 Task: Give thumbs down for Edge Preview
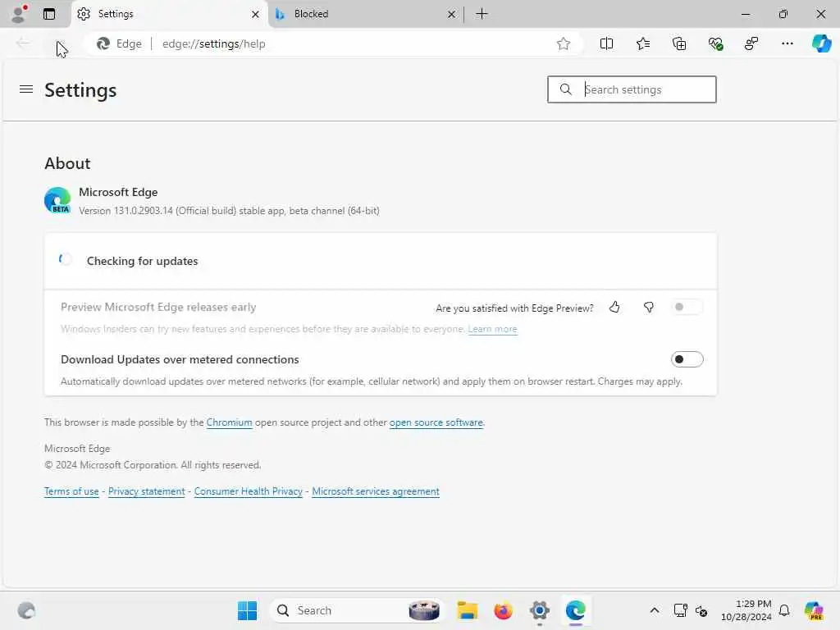coord(648,307)
